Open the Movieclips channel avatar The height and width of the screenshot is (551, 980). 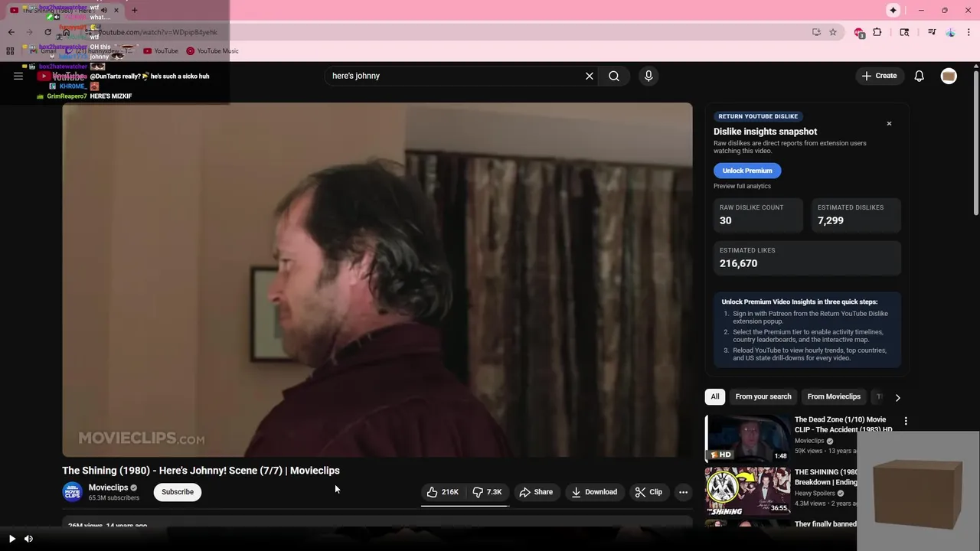(72, 492)
